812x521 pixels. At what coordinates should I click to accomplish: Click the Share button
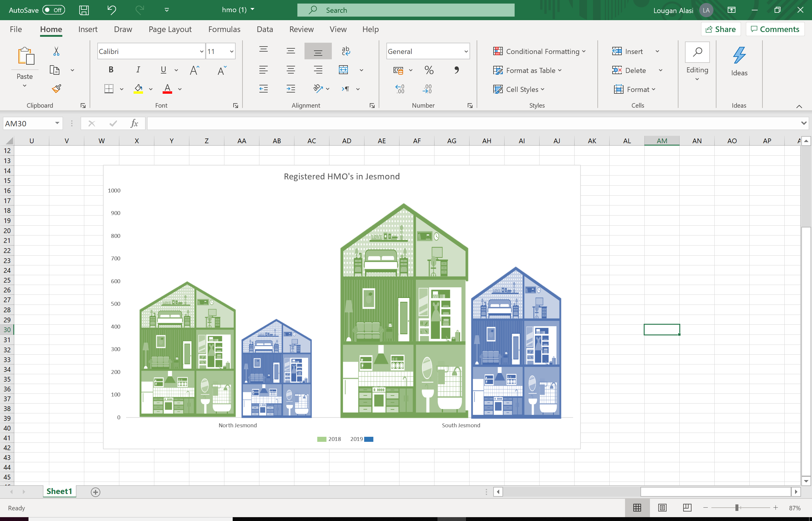pyautogui.click(x=721, y=29)
